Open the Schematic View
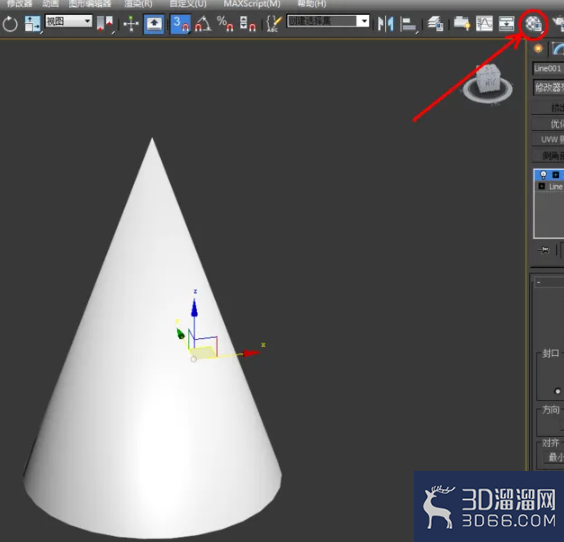Screen dimensions: 564x542 [x=506, y=24]
